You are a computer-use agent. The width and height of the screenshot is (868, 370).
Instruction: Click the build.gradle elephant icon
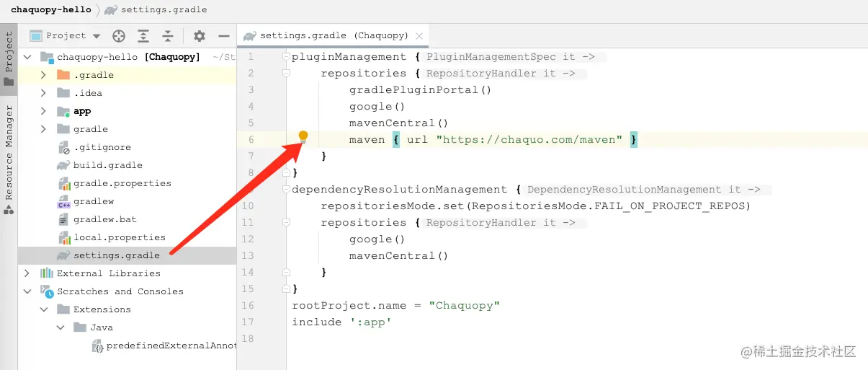pos(63,165)
